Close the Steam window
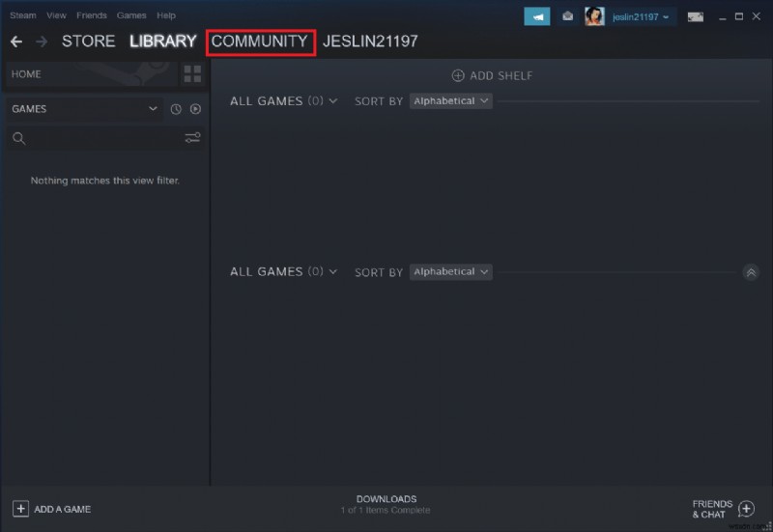 757,16
